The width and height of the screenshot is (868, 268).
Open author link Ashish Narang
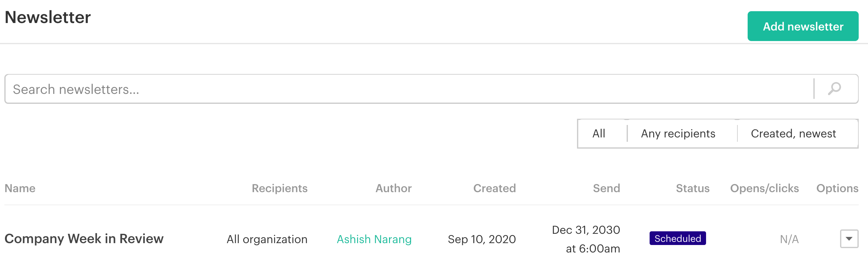click(x=374, y=239)
